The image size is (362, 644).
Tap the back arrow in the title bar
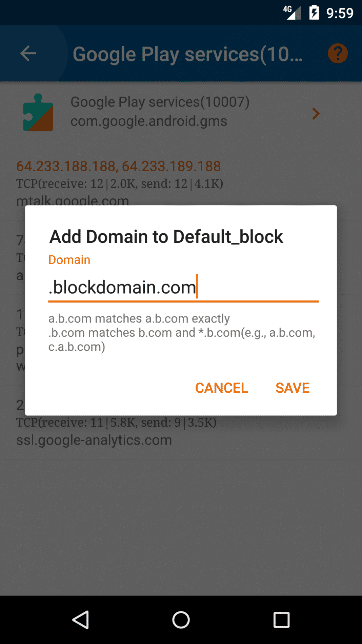[x=28, y=53]
